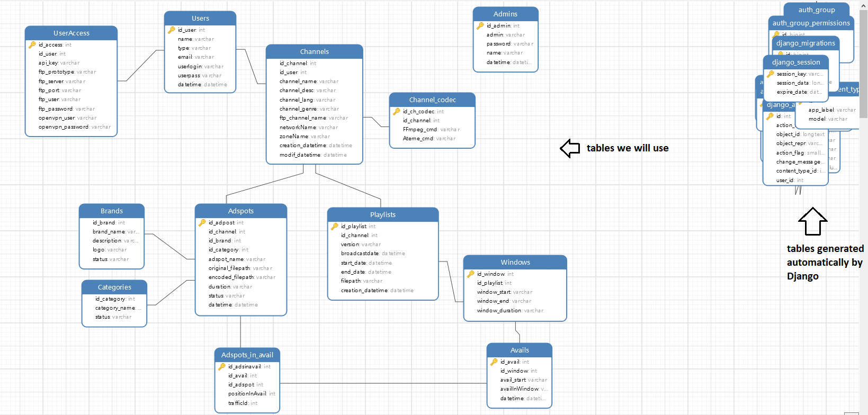Click the up arrow above the Django tables note

(812, 221)
